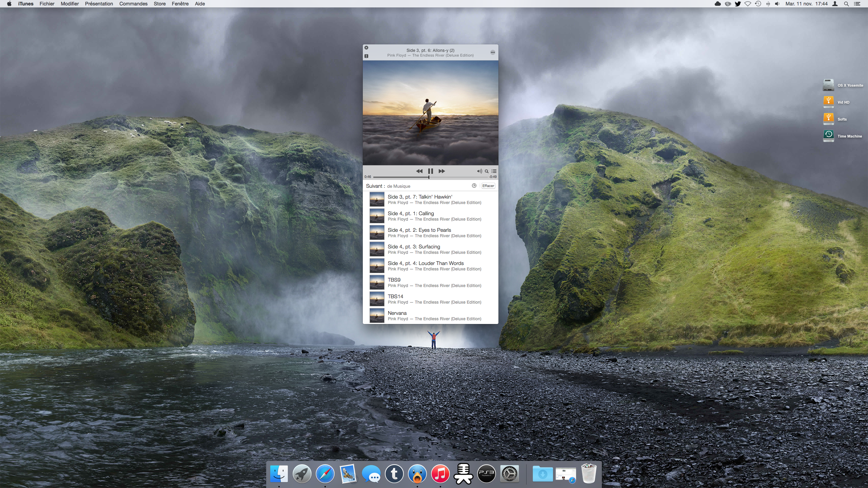Image resolution: width=868 pixels, height=488 pixels.
Task: Close the MiniPlayer window
Action: click(366, 48)
